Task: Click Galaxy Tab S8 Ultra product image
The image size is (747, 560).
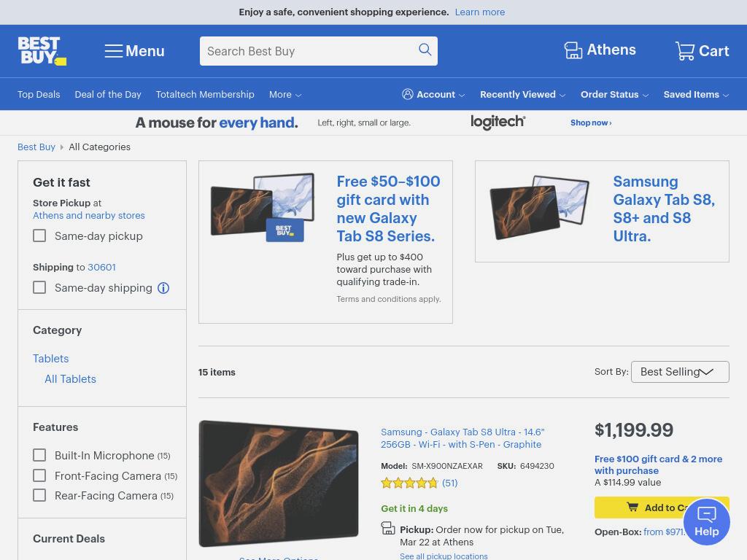Action: tap(279, 483)
